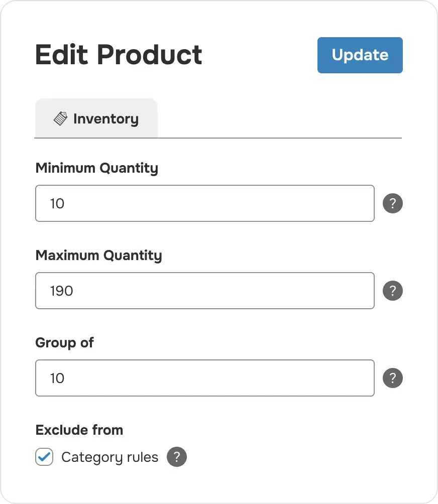Click the Exclude from section label
The height and width of the screenshot is (504, 438).
[x=79, y=430]
